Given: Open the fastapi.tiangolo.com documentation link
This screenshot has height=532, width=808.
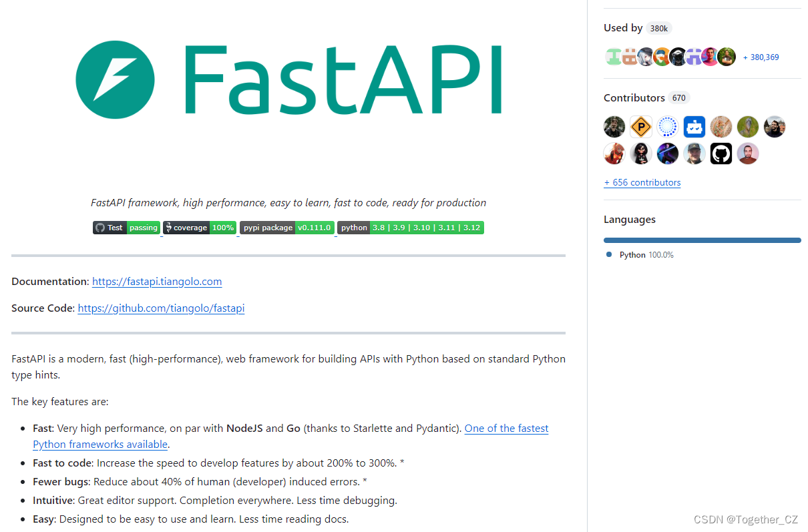Looking at the screenshot, I should click(x=157, y=281).
